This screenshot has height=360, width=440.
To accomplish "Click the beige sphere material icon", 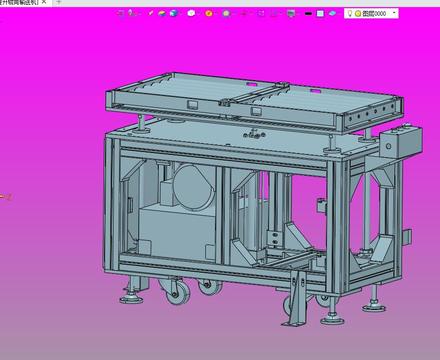I will (226, 13).
